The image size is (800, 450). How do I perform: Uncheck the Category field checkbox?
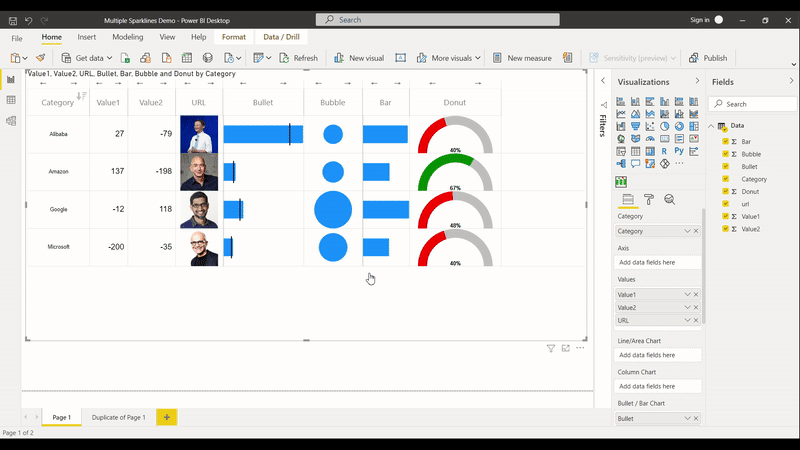(726, 179)
